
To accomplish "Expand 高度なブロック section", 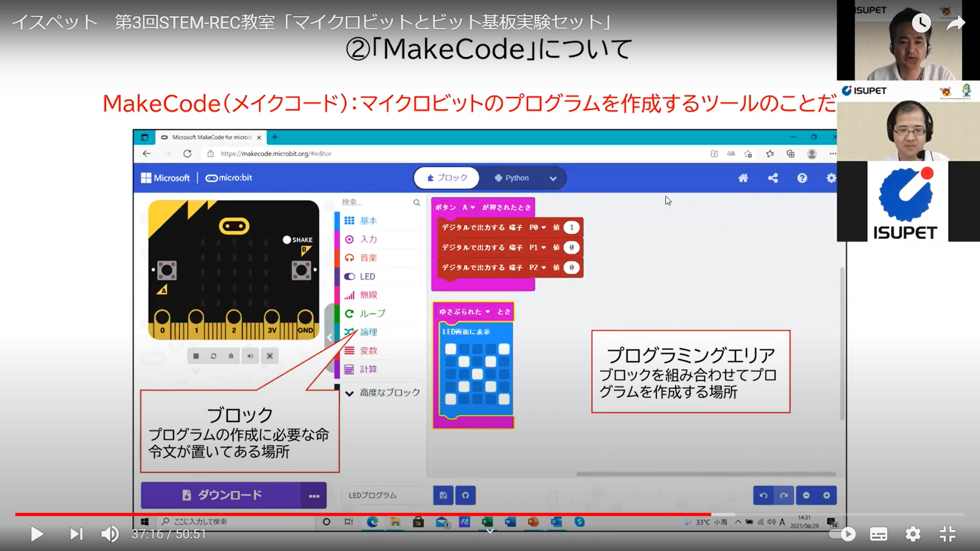I will [383, 393].
